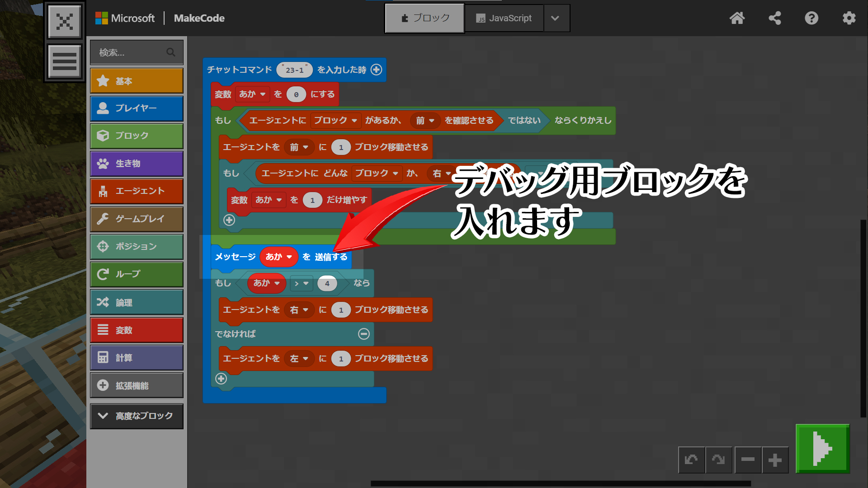Switch to the JavaScript tab

point(504,18)
